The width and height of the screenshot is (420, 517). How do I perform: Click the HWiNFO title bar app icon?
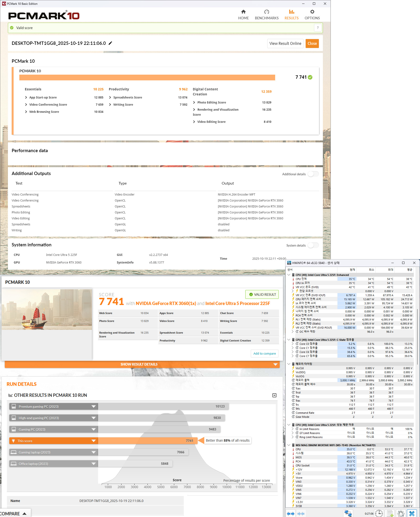(289, 263)
